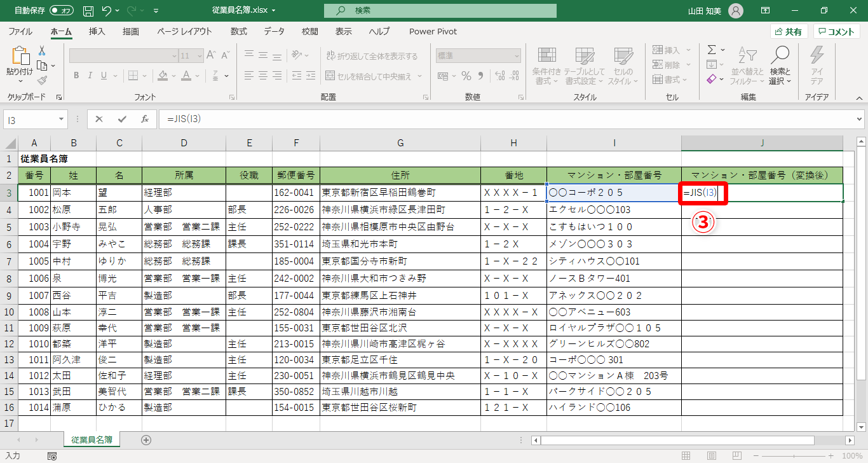The width and height of the screenshot is (868, 463).
Task: Click the fill color paint bucket
Action: tap(163, 76)
